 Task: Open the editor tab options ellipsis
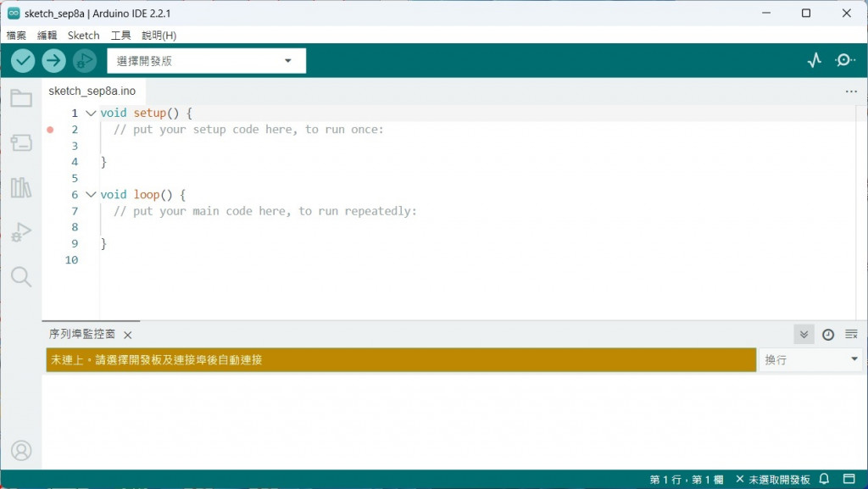(851, 92)
